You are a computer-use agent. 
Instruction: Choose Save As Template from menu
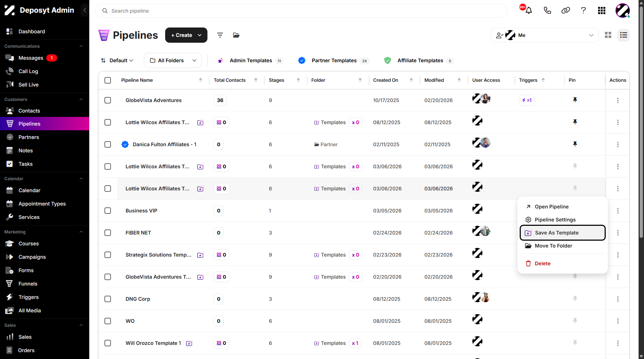[x=562, y=233]
